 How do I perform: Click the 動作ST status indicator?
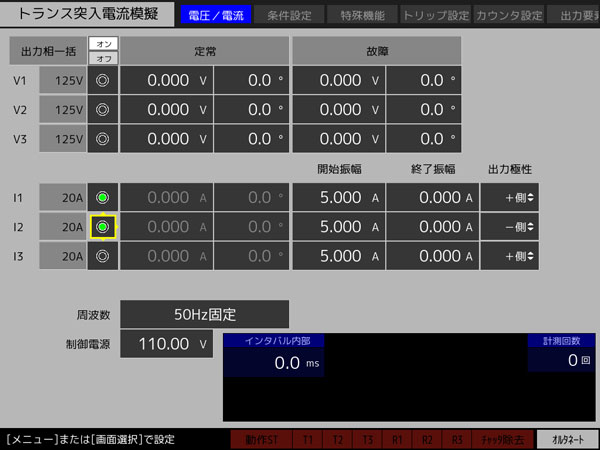point(260,439)
